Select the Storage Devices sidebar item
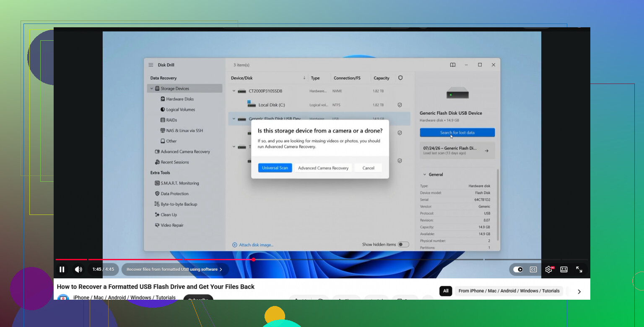 tap(184, 89)
